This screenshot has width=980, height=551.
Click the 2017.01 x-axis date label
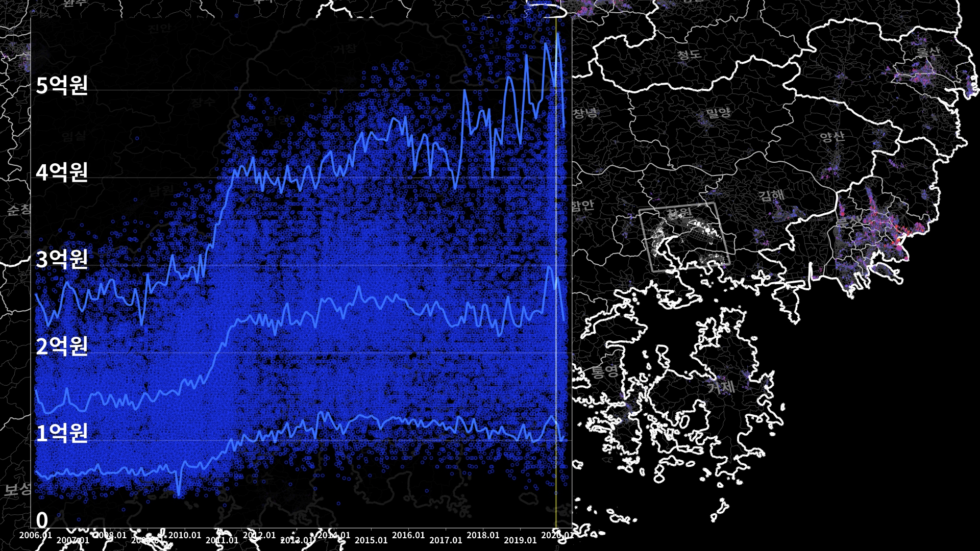(446, 540)
